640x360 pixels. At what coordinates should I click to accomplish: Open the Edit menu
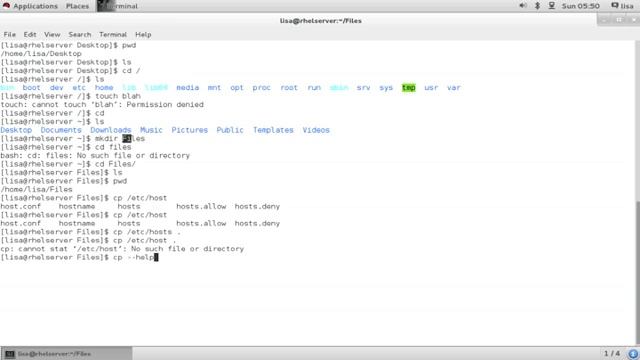point(30,35)
